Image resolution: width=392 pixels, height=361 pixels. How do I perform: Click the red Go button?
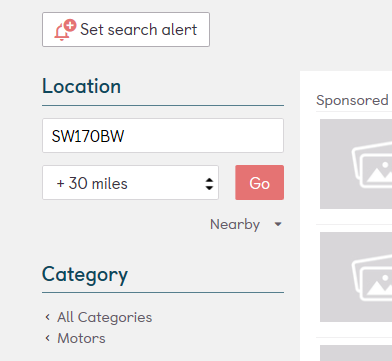coord(260,183)
